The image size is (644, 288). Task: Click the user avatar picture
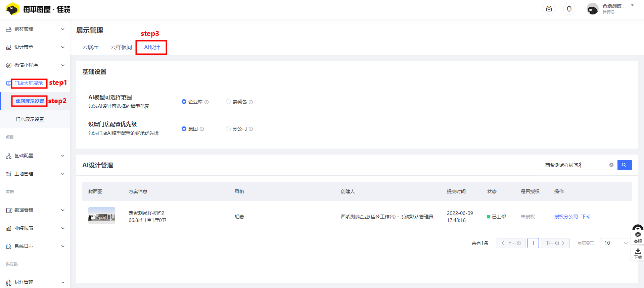click(592, 9)
